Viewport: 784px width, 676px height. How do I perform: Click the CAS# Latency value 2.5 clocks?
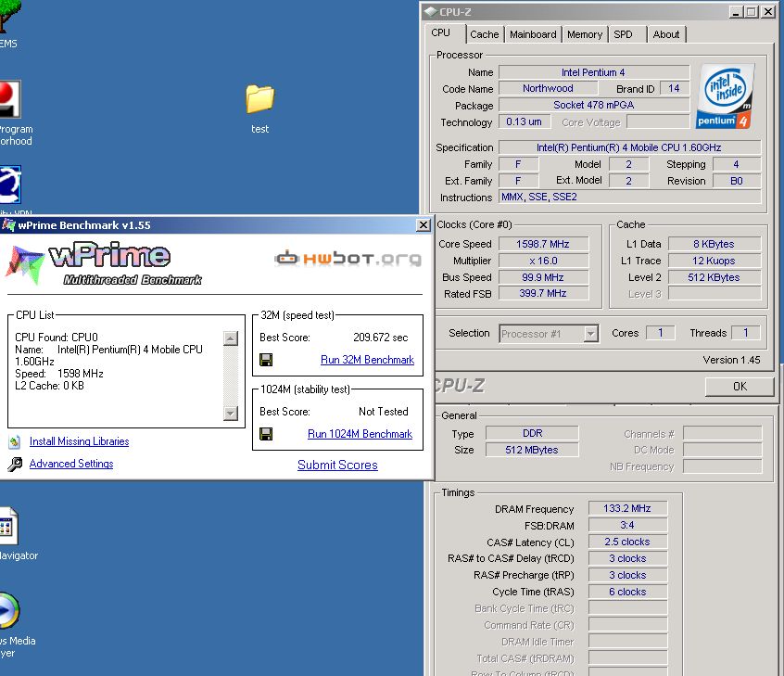(627, 542)
